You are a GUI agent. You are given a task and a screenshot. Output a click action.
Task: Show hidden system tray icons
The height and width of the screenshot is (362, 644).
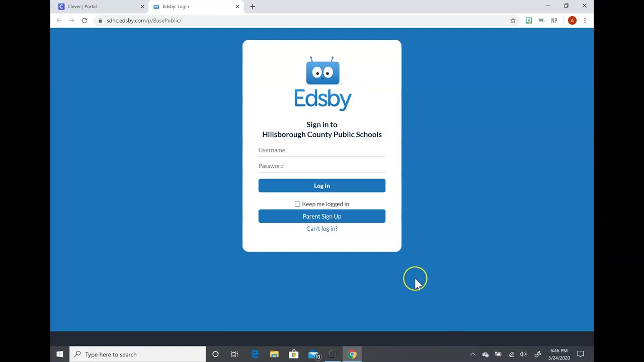[472, 354]
